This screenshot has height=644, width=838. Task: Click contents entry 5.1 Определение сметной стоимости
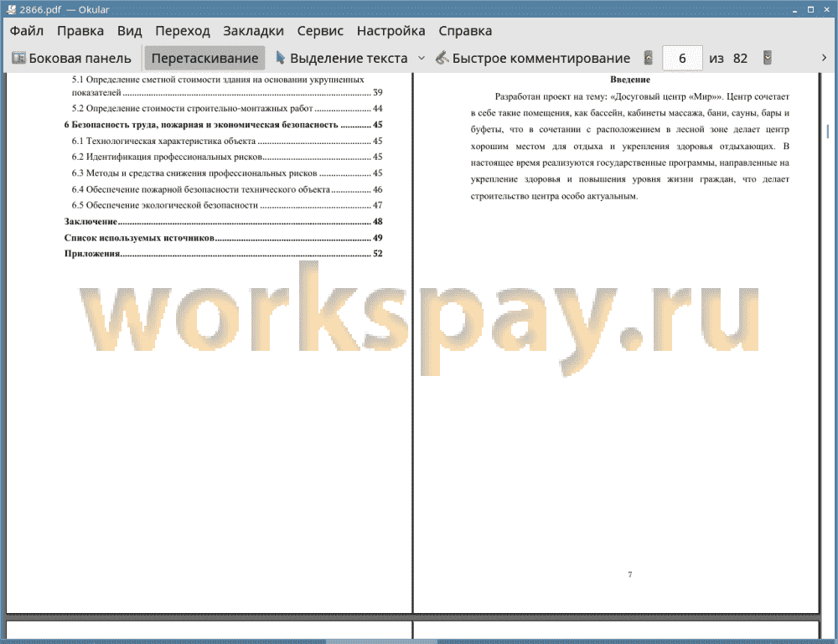(226, 86)
